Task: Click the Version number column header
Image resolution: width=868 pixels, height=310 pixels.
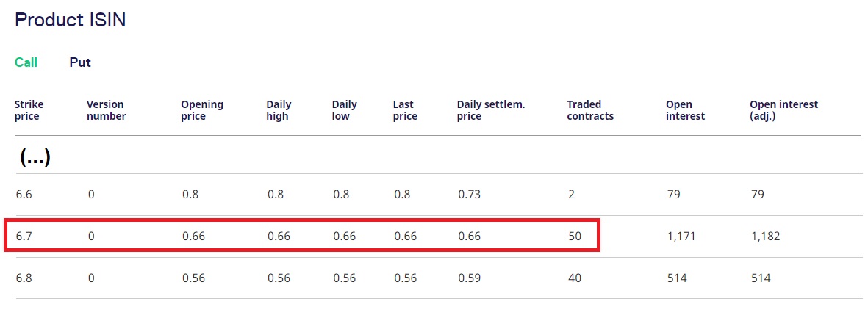Action: pyautogui.click(x=106, y=110)
